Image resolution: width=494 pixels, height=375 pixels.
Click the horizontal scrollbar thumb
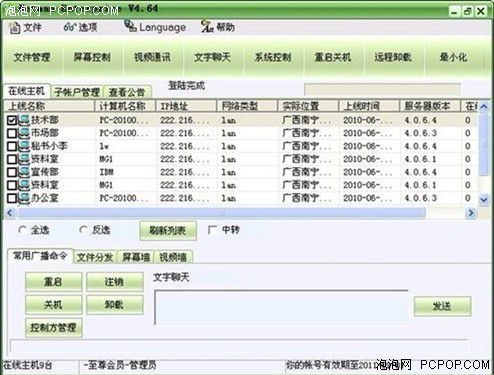point(221,212)
